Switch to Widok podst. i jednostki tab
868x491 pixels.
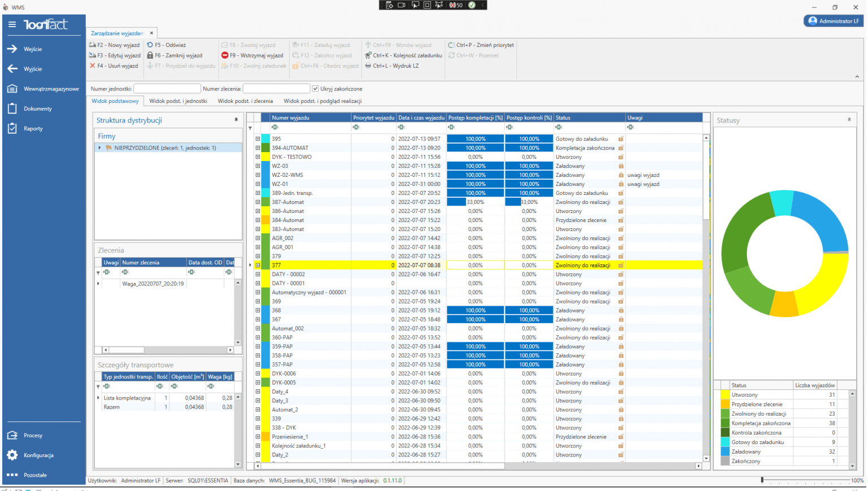178,101
